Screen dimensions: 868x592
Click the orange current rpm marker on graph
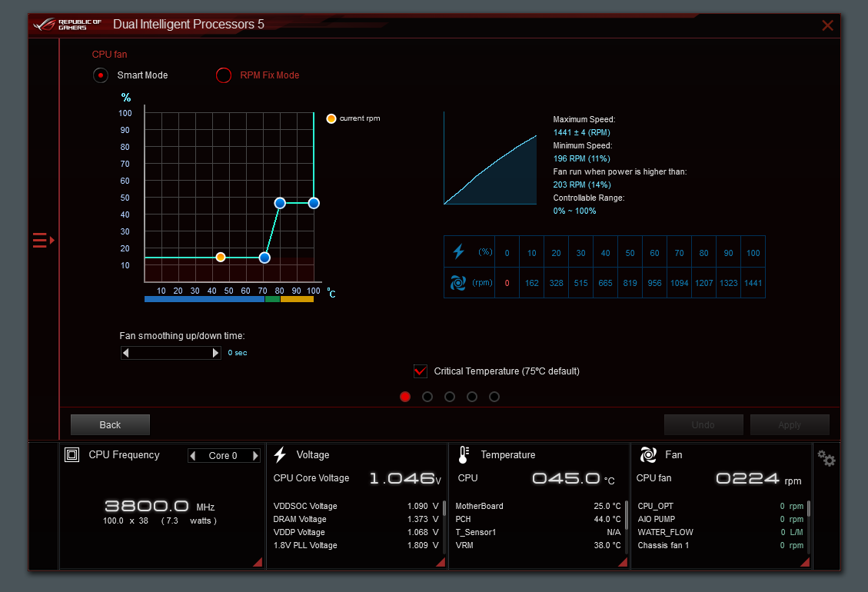[x=221, y=257]
